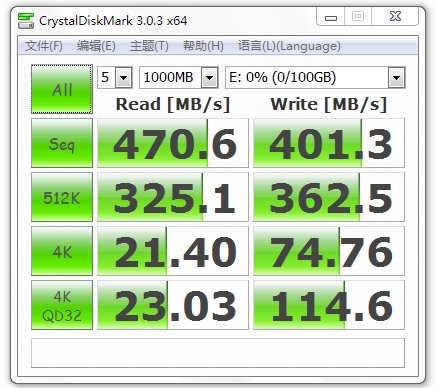The image size is (436, 388).
Task: Open the 编辑(E) menu
Action: point(96,46)
